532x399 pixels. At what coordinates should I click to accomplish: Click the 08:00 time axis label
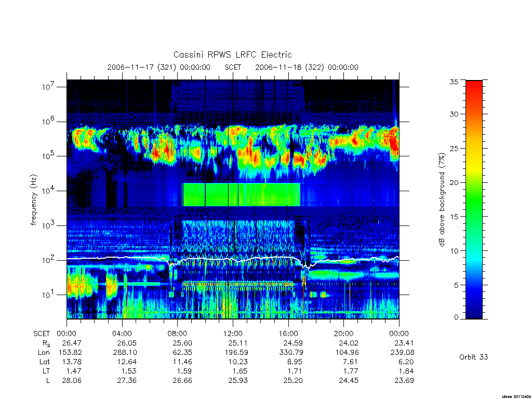178,334
